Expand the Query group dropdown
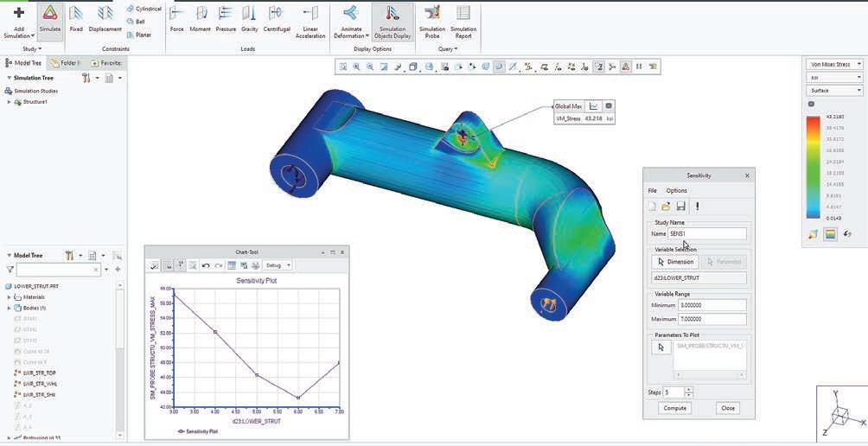Viewport: 868px width, 446px height. [447, 48]
